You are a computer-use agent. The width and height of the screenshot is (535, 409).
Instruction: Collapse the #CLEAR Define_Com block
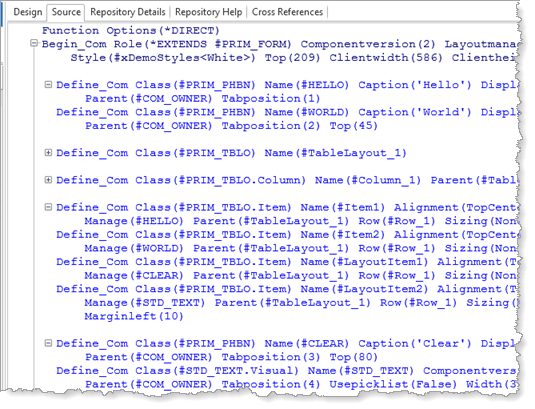tap(48, 343)
